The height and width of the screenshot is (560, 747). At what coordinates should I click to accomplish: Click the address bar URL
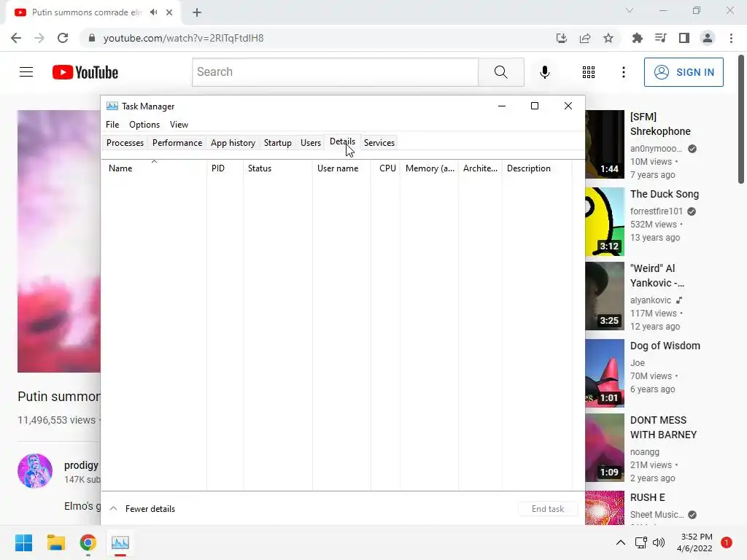[x=183, y=38]
